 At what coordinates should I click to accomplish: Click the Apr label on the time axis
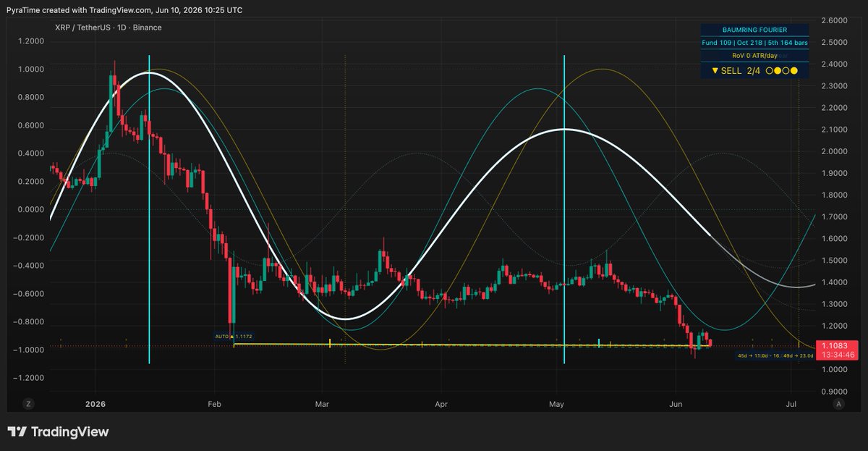click(x=440, y=403)
